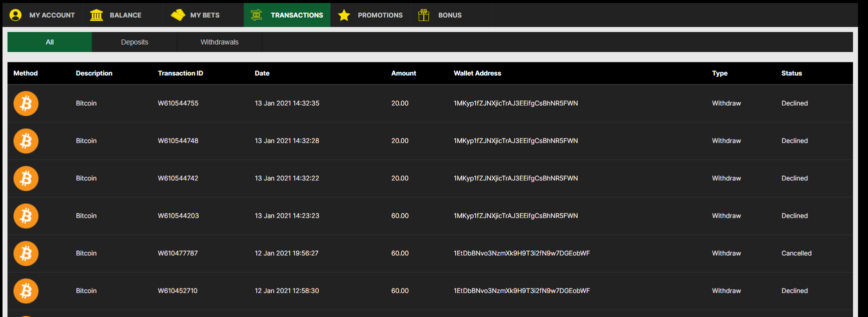Click date 13 Jan 2021 14:32:22
This screenshot has height=317, width=868.
287,178
